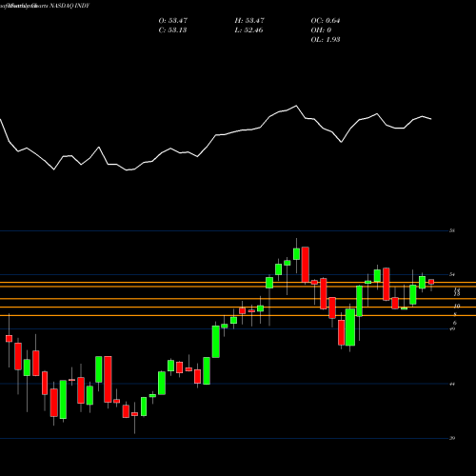Click the 'OL: 1.93' value
The width and height of the screenshot is (476, 476).
(326, 40)
